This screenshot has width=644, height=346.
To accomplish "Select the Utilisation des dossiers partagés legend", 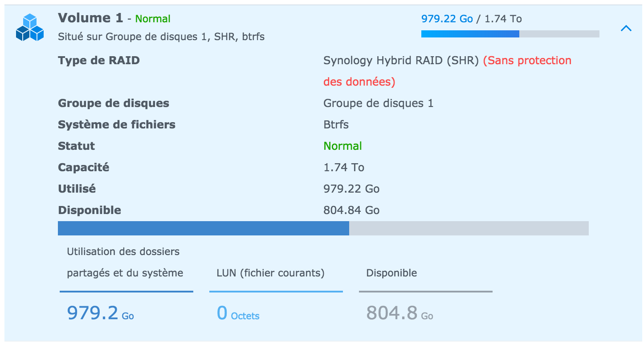I will (x=125, y=262).
